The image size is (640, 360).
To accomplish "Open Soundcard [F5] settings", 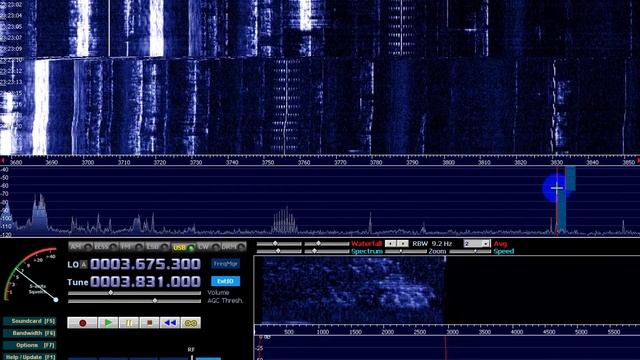I will (x=29, y=321).
